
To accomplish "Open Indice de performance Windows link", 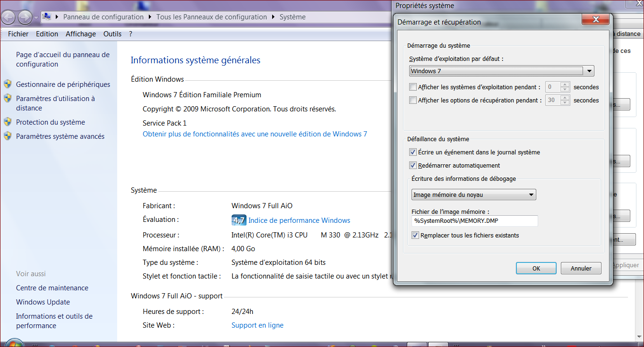I will (x=300, y=220).
